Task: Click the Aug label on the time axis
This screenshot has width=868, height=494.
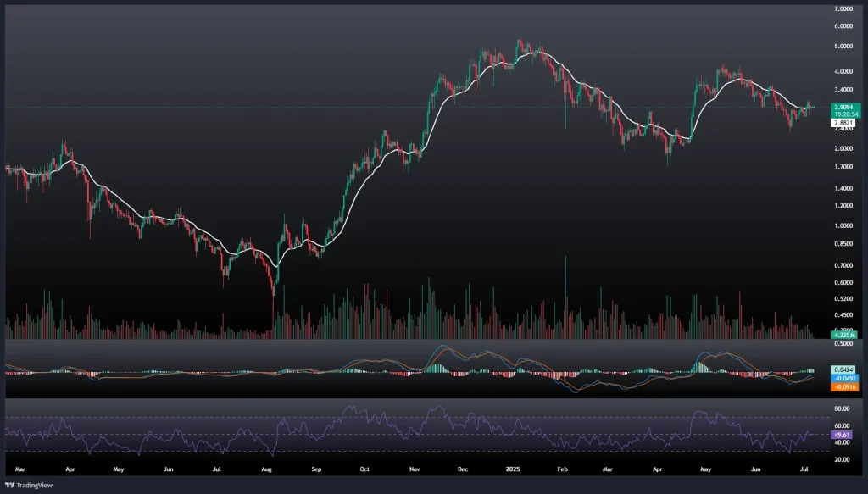Action: [267, 468]
